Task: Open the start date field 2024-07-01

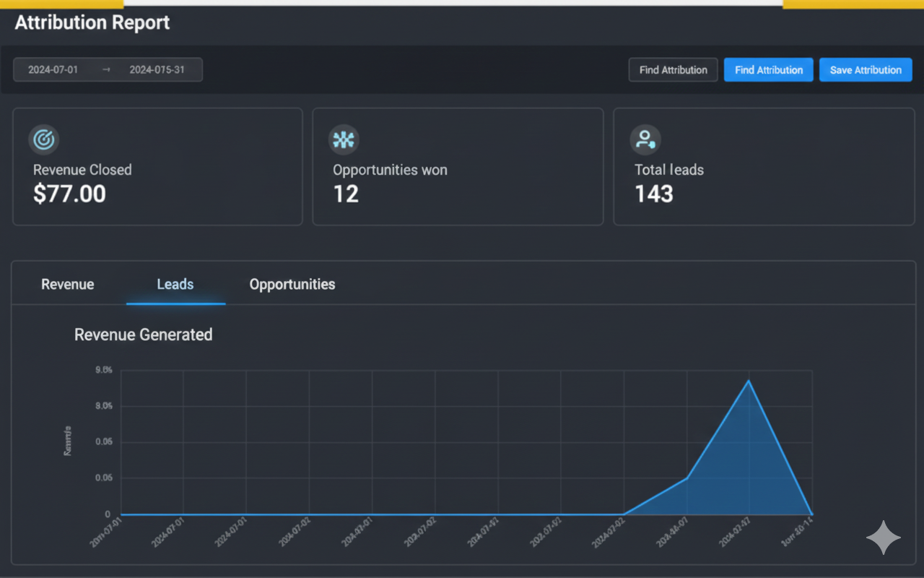Action: 53,70
